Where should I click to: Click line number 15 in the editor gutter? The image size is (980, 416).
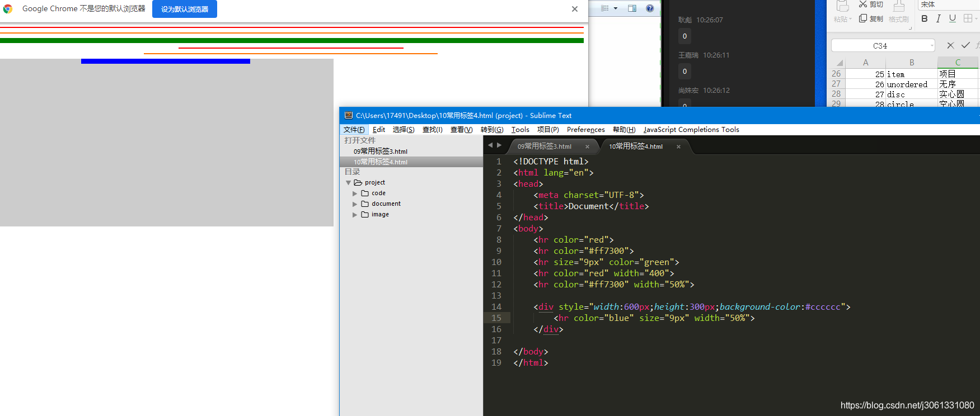point(496,318)
